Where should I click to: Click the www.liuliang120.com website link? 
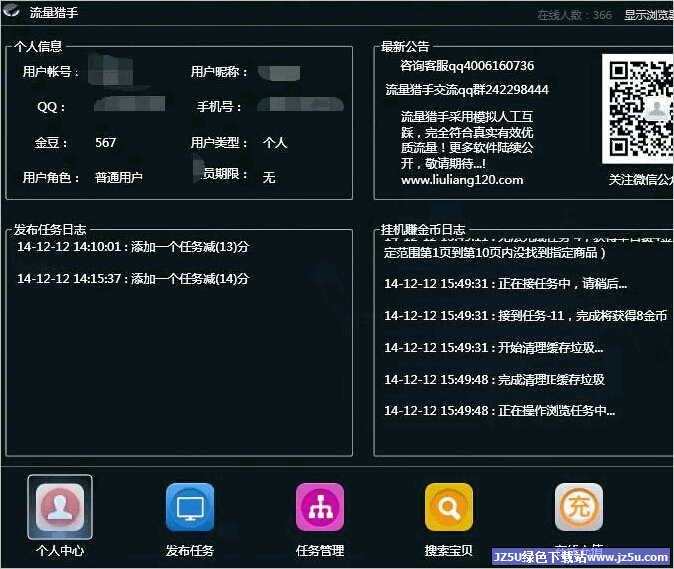462,180
